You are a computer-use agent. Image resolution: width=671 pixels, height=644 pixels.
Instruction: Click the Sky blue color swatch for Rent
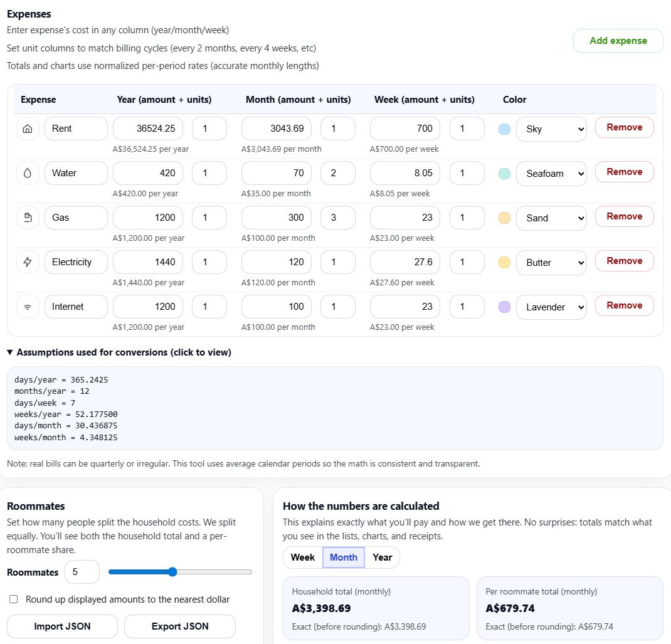click(504, 129)
